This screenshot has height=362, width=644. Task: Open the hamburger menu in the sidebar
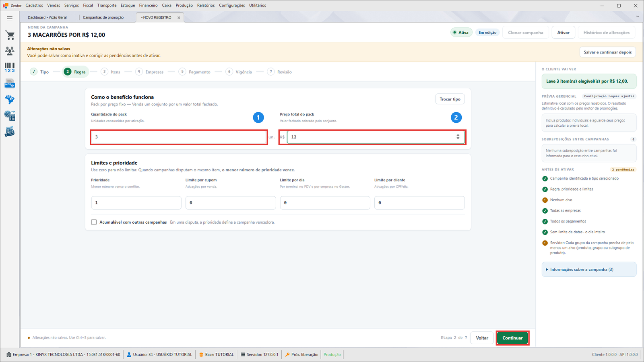[x=10, y=18]
